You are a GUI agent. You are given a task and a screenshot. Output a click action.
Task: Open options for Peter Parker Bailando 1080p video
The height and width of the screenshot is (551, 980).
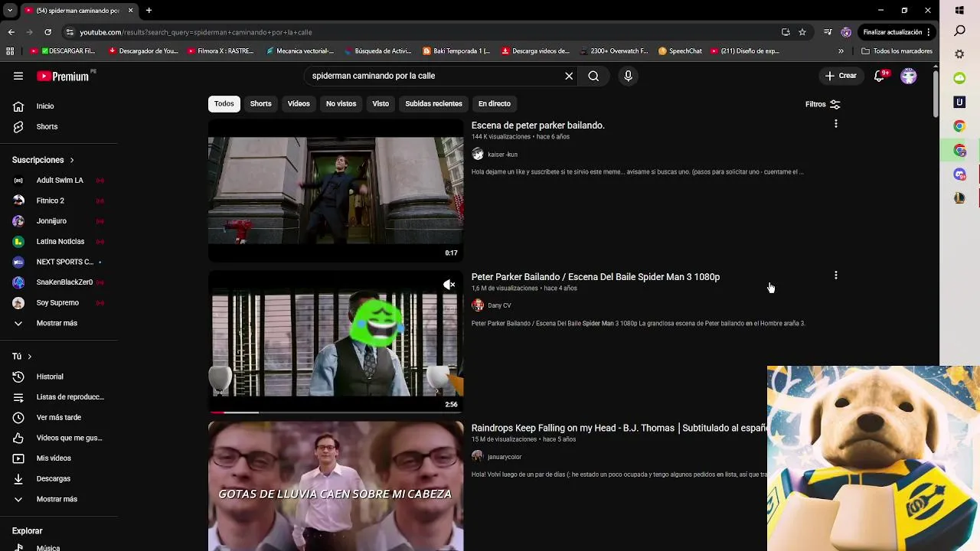[835, 275]
